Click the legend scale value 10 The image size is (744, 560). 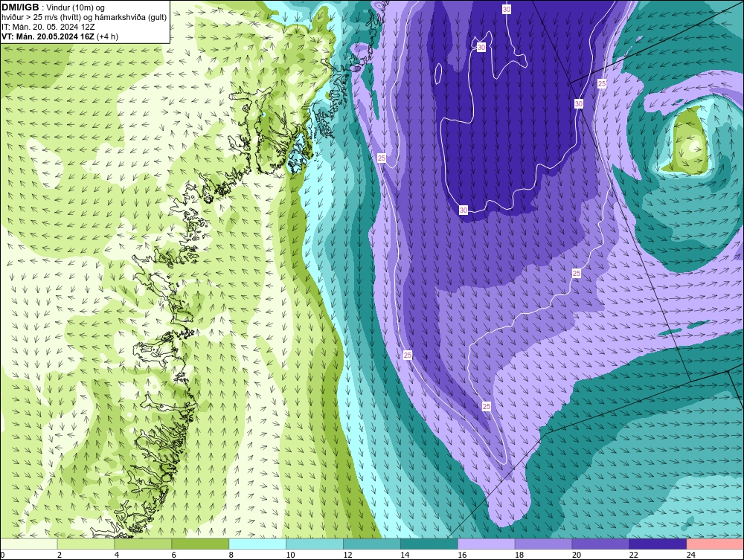point(290,555)
